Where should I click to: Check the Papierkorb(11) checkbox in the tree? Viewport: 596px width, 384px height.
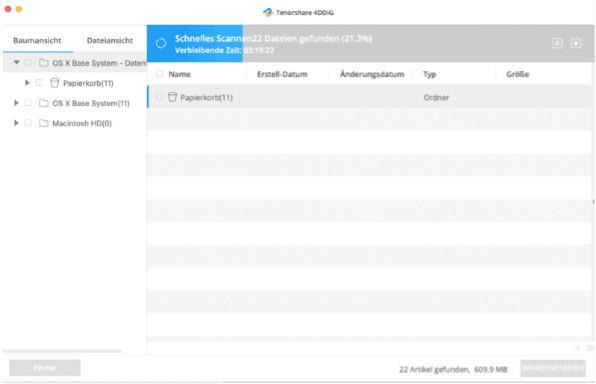click(x=39, y=83)
